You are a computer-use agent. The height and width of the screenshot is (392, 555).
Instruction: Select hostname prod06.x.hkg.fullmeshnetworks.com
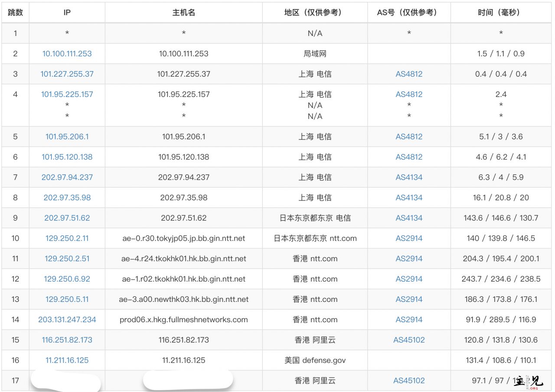click(x=184, y=320)
